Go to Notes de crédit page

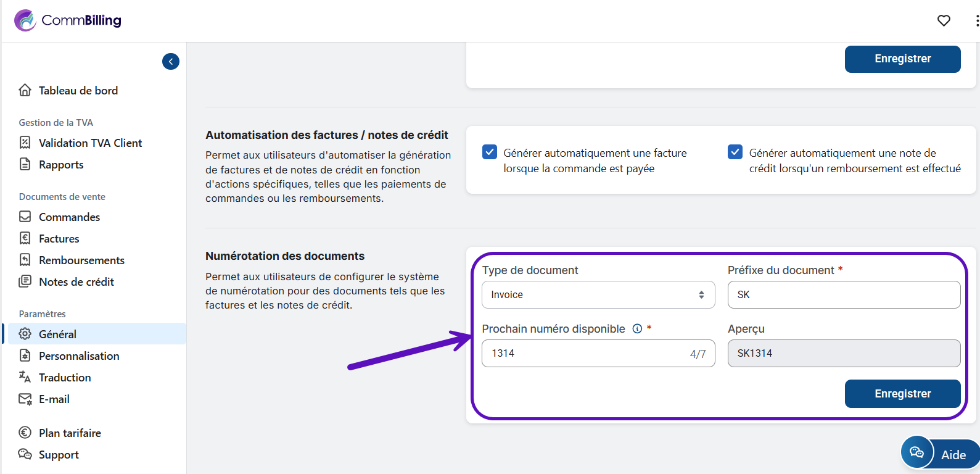pyautogui.click(x=76, y=282)
